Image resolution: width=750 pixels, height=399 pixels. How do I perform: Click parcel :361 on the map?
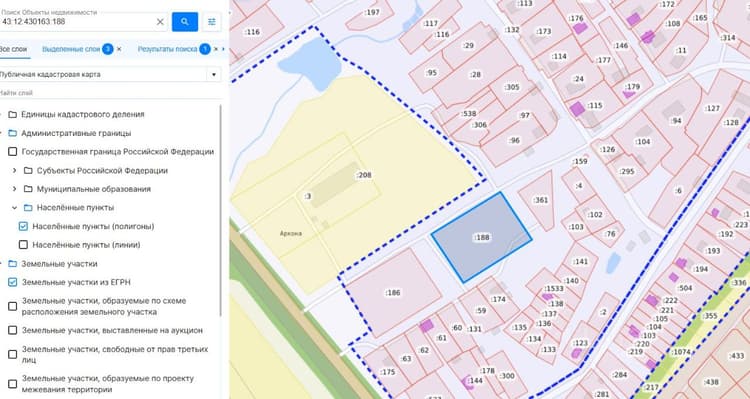[x=540, y=200]
